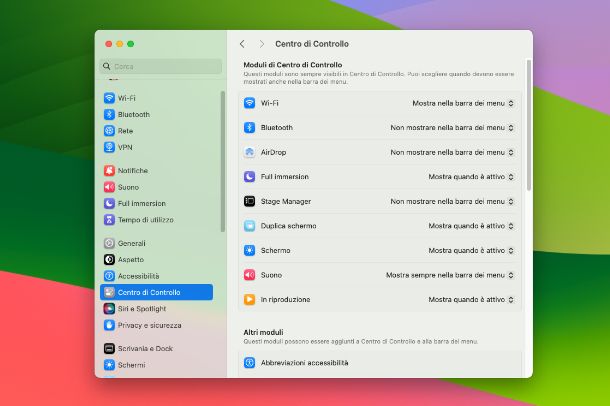Screen dimensions: 610x406
Task: Click the Aspetto icon in sidebar
Action: pos(109,259)
